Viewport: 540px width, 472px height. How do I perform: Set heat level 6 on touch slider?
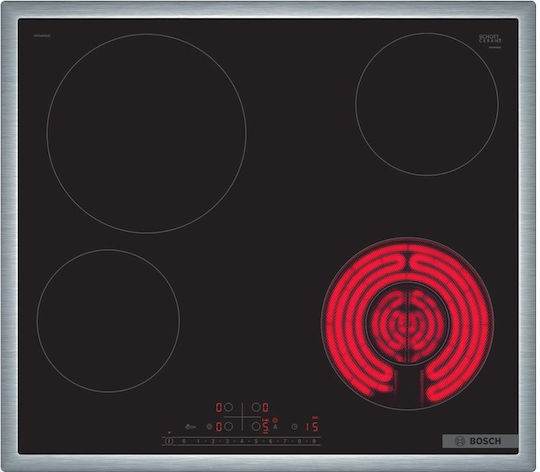coord(270,441)
